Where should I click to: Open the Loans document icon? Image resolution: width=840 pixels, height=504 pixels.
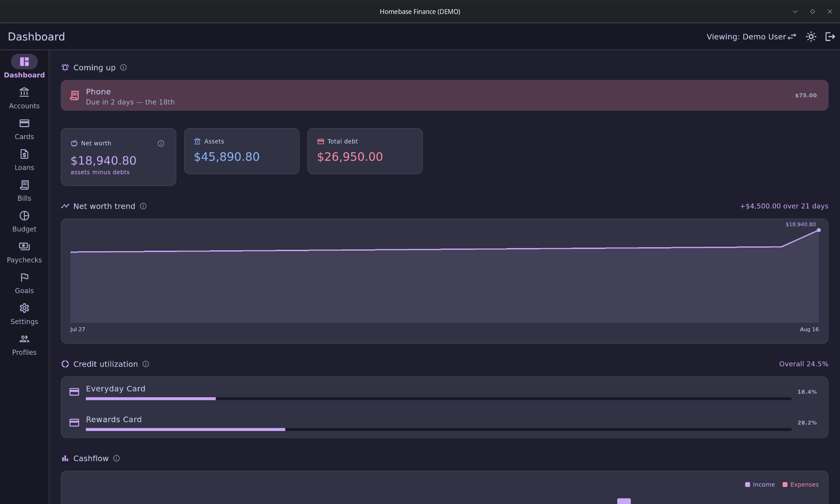pyautogui.click(x=24, y=154)
